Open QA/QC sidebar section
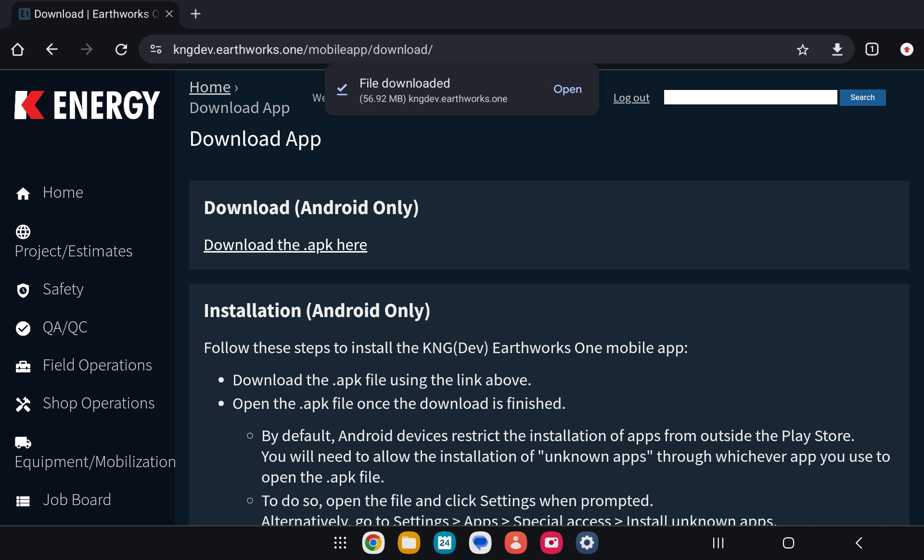Viewport: 924px width, 560px height. click(64, 328)
